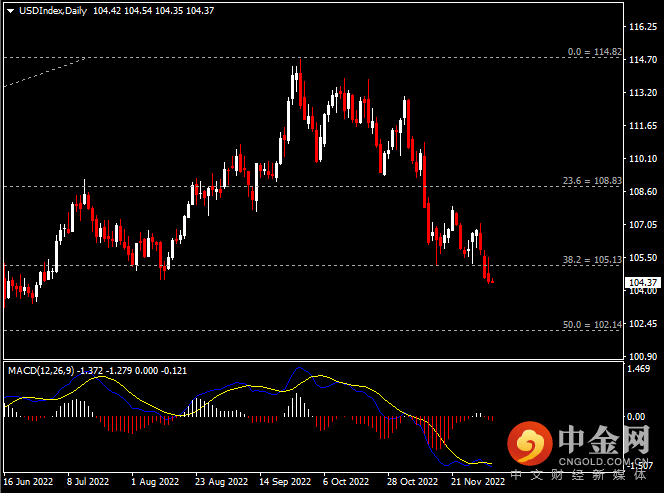The image size is (664, 493).
Task: Select the 23.6 = 108.83 Fibonacci level
Action: (592, 181)
